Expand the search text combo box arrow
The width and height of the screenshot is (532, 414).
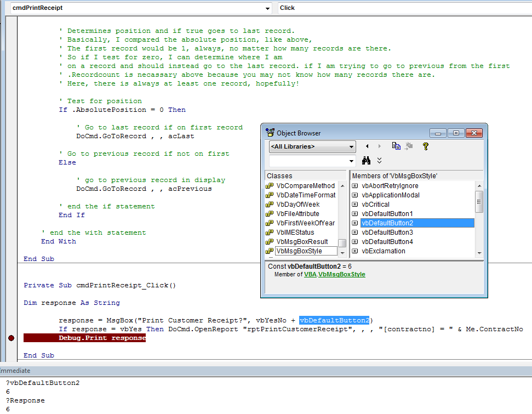tap(351, 161)
